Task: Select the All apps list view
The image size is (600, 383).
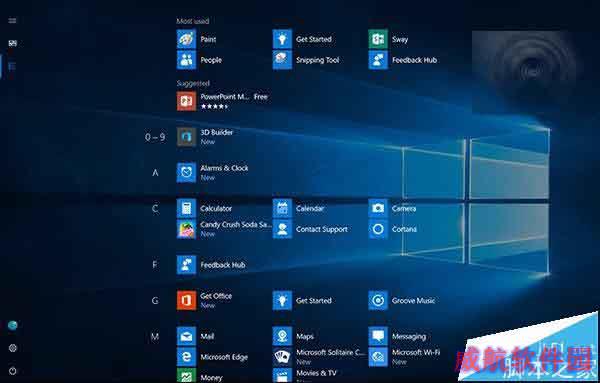Action: tap(12, 66)
